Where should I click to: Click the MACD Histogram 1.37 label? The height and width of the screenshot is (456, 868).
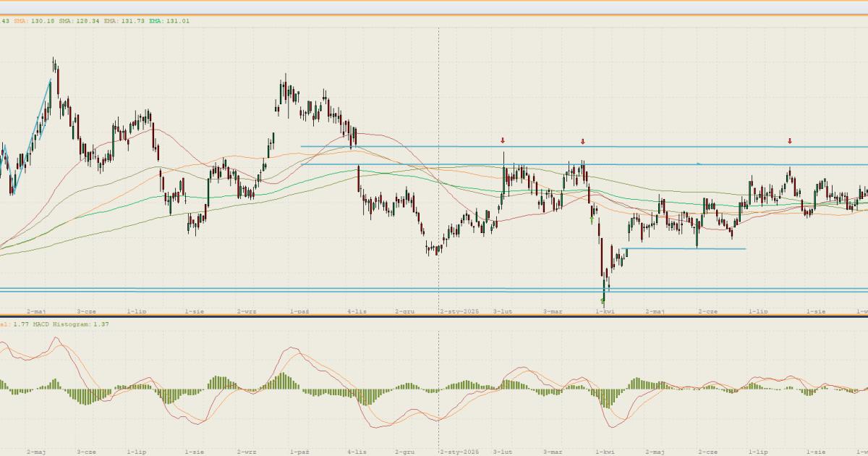pyautogui.click(x=77, y=324)
